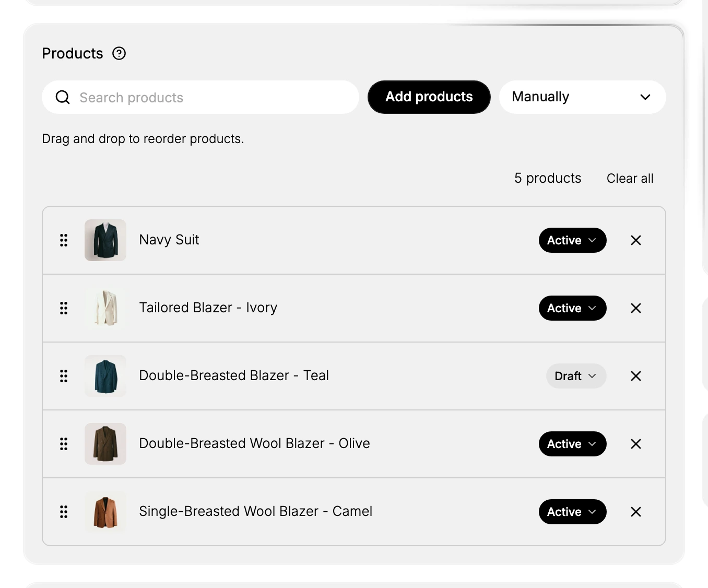Open Draft status dropdown for Double-Breasted Blazer - Teal
Viewport: 708px width, 588px height.
pos(576,376)
